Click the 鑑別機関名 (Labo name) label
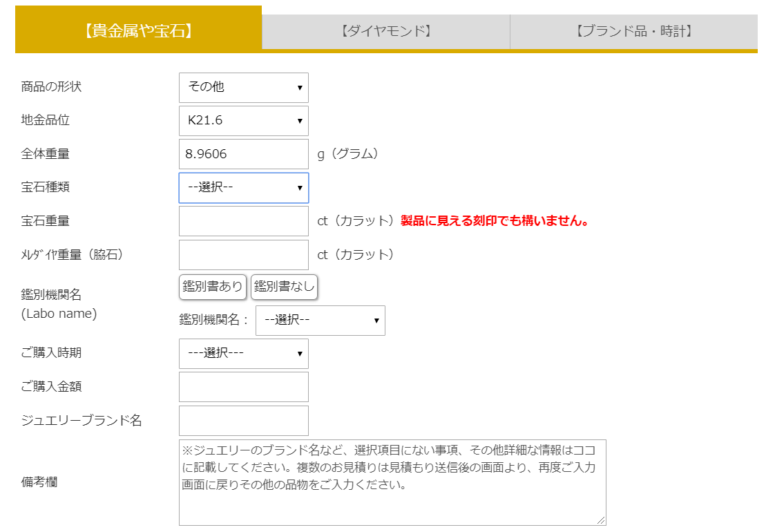775x532 pixels. coord(59,304)
